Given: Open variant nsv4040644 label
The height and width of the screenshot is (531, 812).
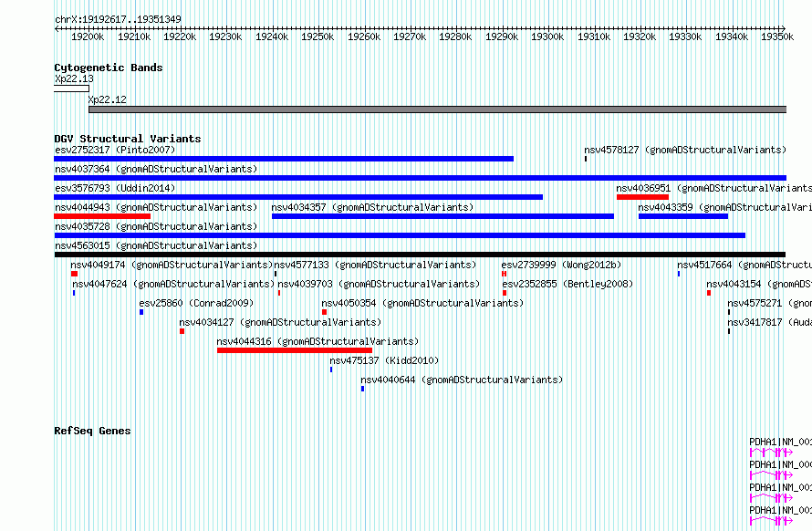Looking at the screenshot, I should coord(462,380).
